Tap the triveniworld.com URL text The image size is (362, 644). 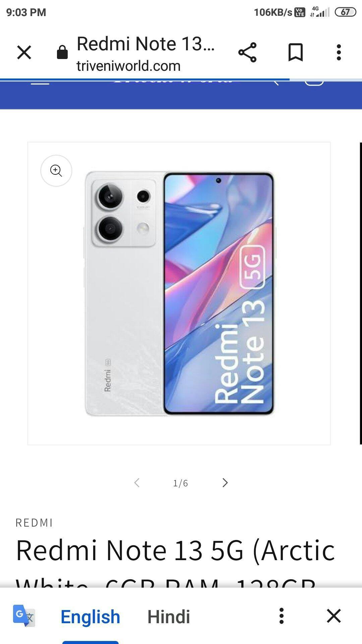(129, 66)
